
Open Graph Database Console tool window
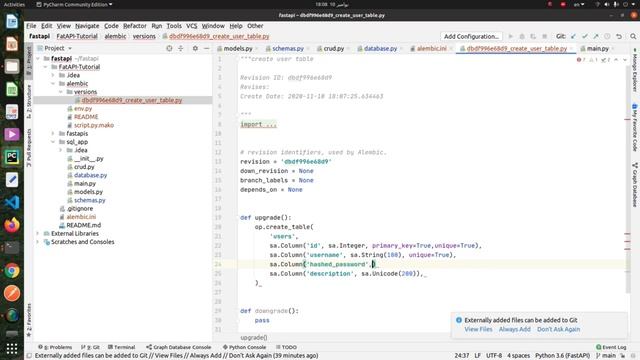click(x=178, y=347)
